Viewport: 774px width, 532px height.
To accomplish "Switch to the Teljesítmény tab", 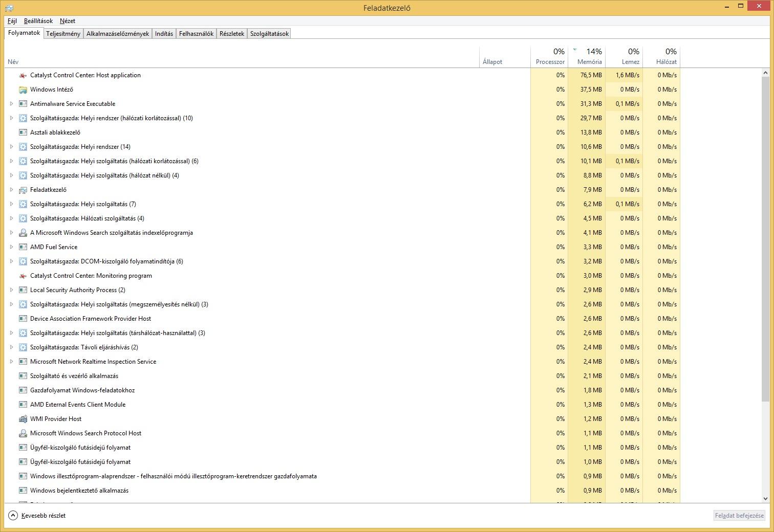I will (x=63, y=34).
